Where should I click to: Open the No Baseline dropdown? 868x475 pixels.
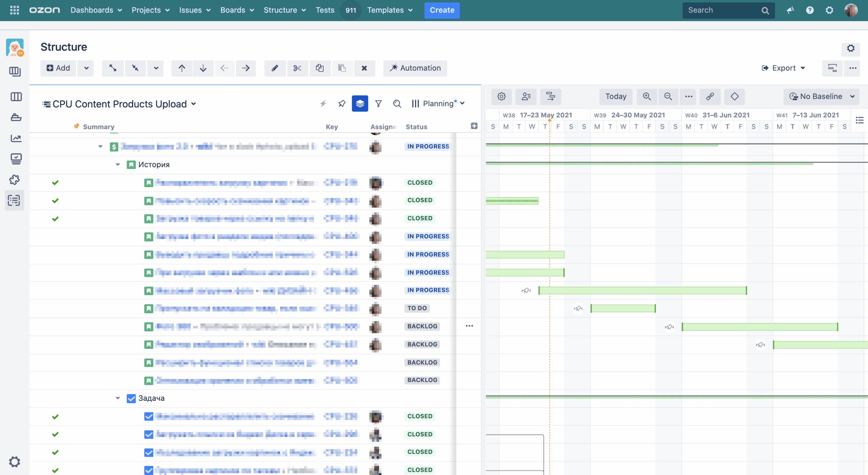[821, 96]
